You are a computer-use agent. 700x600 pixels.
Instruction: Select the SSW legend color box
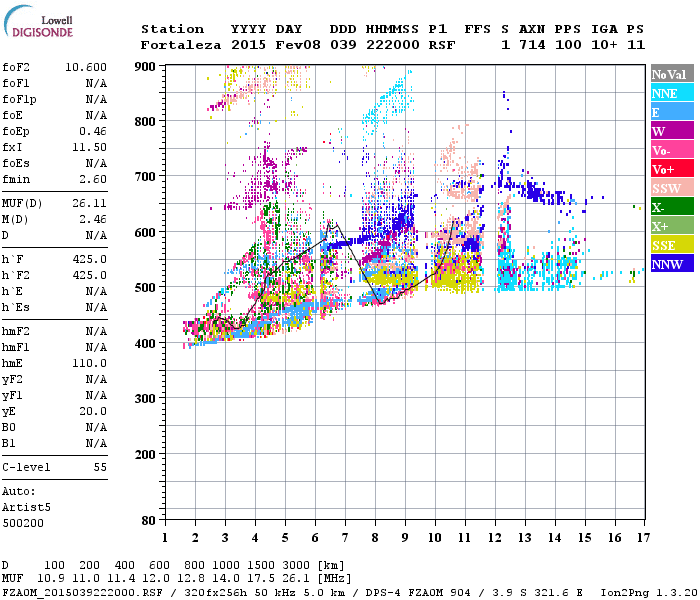click(672, 188)
